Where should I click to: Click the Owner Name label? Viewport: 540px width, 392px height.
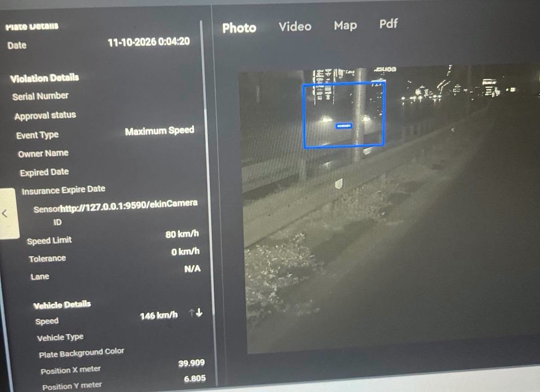click(43, 154)
